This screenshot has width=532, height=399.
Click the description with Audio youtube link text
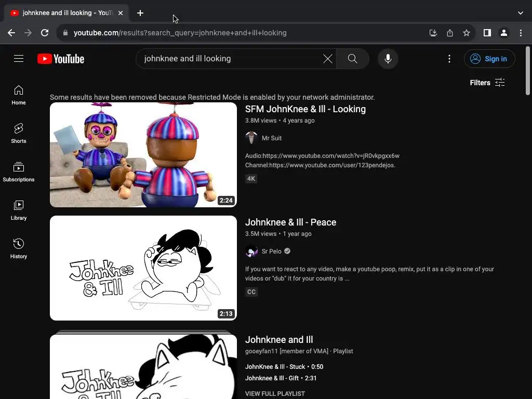(x=322, y=161)
